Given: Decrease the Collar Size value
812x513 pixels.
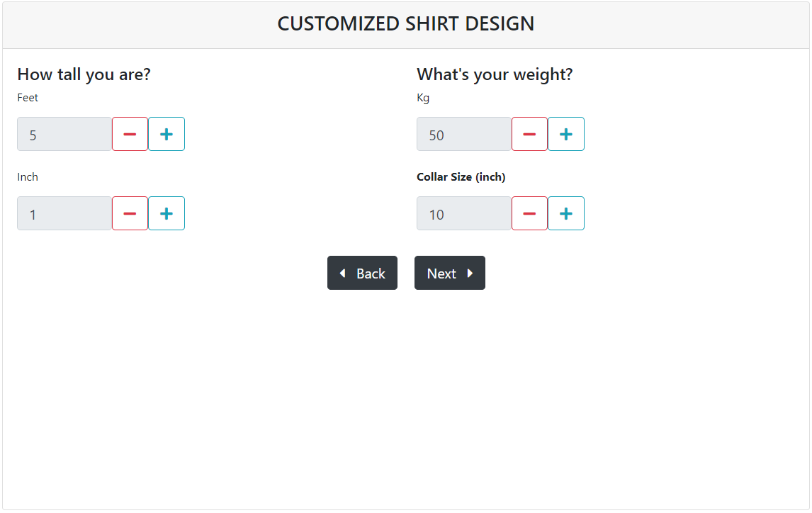Looking at the screenshot, I should point(529,213).
